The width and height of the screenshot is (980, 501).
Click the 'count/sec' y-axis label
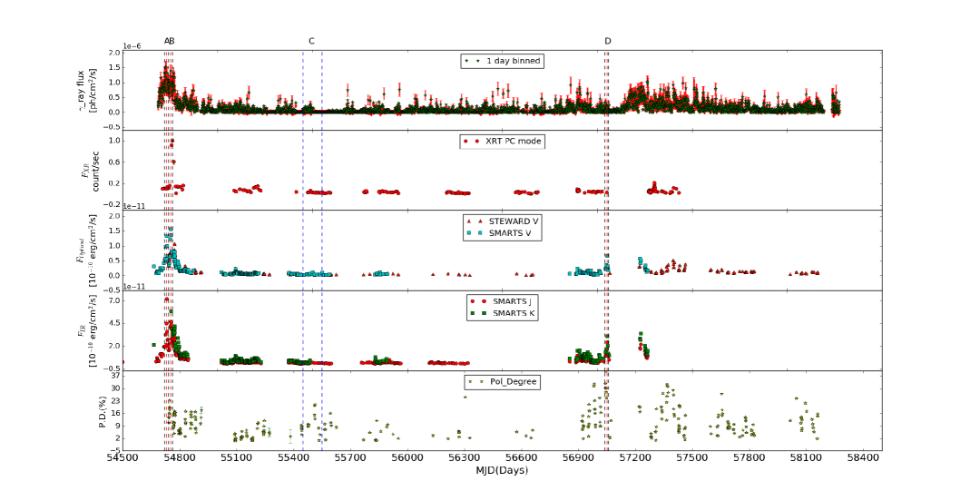point(95,171)
